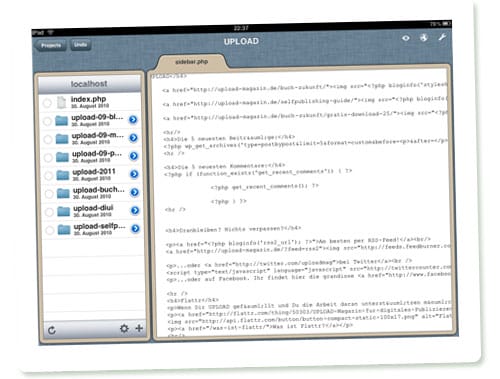Open the eye preview icon in top bar

[x=406, y=38]
